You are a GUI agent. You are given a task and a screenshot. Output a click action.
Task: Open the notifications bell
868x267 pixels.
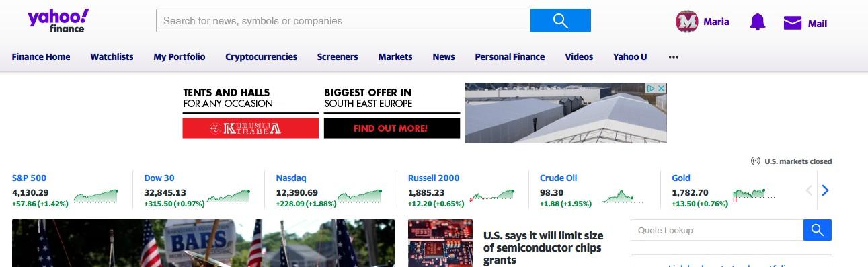coord(758,22)
